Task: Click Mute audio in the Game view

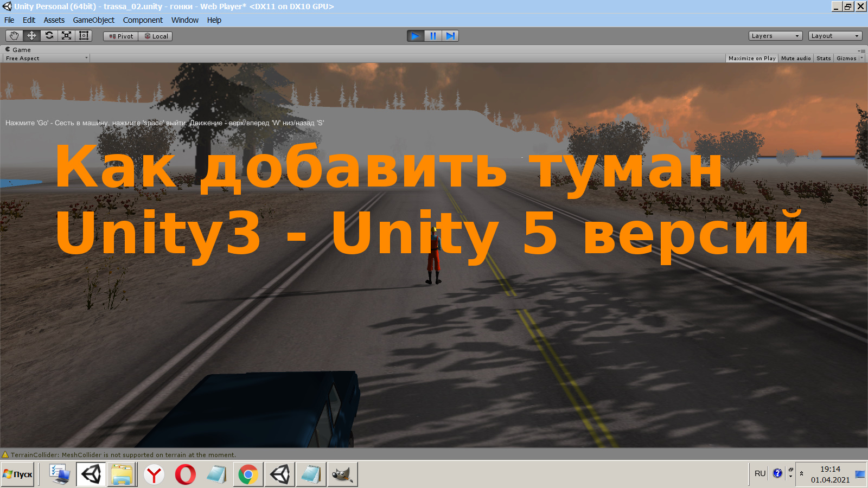Action: (x=795, y=58)
